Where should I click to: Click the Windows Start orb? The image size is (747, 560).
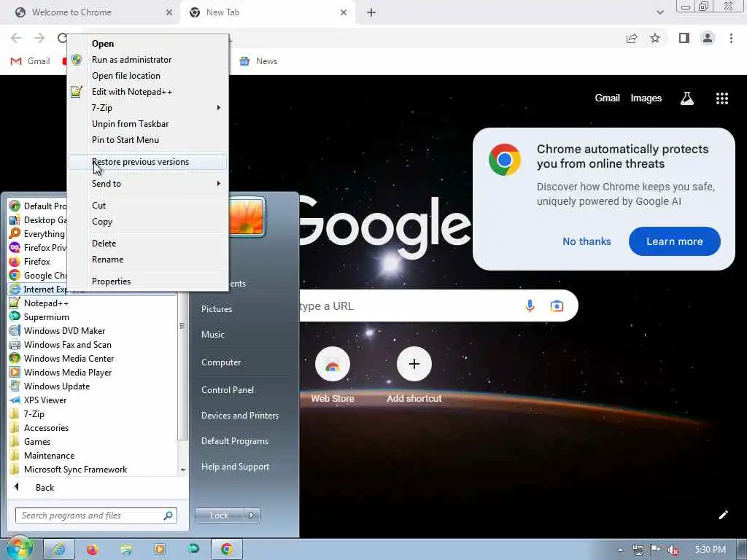click(x=19, y=548)
